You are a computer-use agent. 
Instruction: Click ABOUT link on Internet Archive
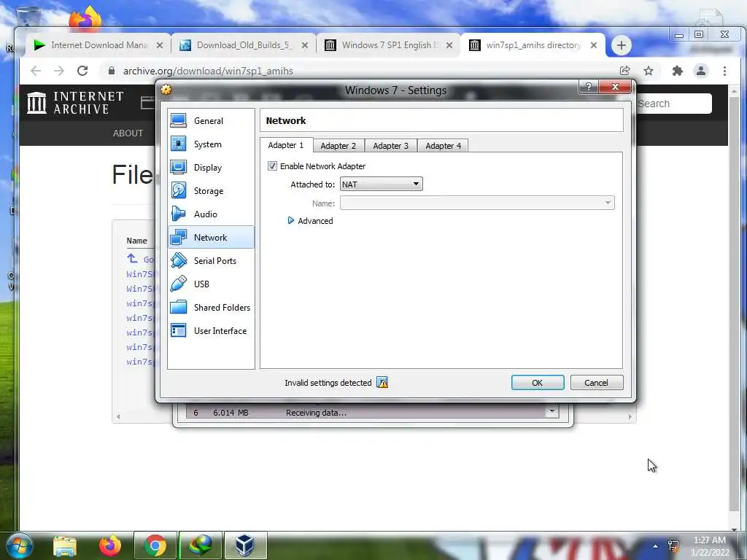point(128,133)
